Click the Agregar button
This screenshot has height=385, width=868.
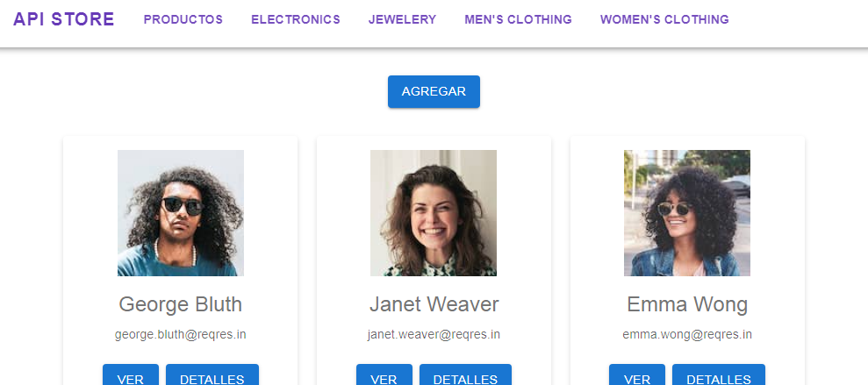pyautogui.click(x=434, y=92)
